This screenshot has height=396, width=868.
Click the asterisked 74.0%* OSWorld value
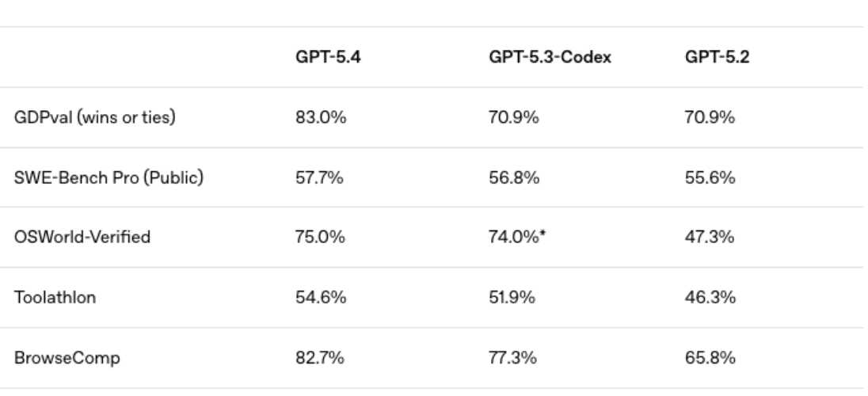click(x=516, y=237)
